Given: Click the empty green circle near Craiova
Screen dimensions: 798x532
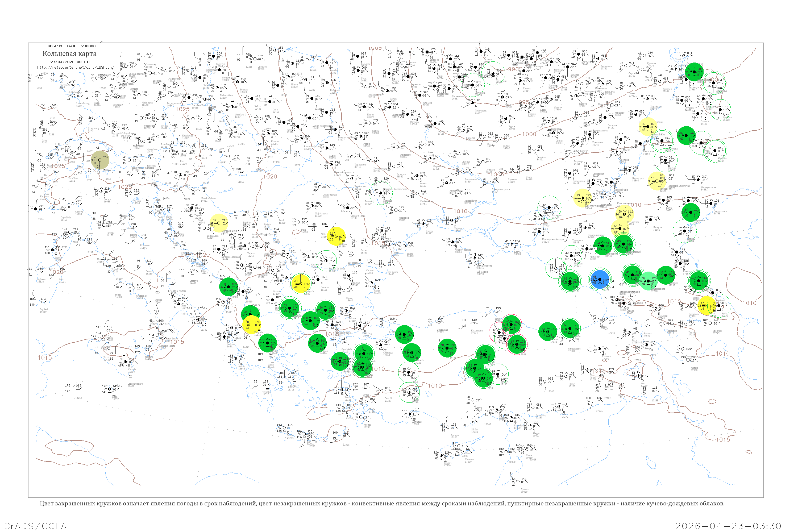Looking at the screenshot, I should (x=326, y=261).
